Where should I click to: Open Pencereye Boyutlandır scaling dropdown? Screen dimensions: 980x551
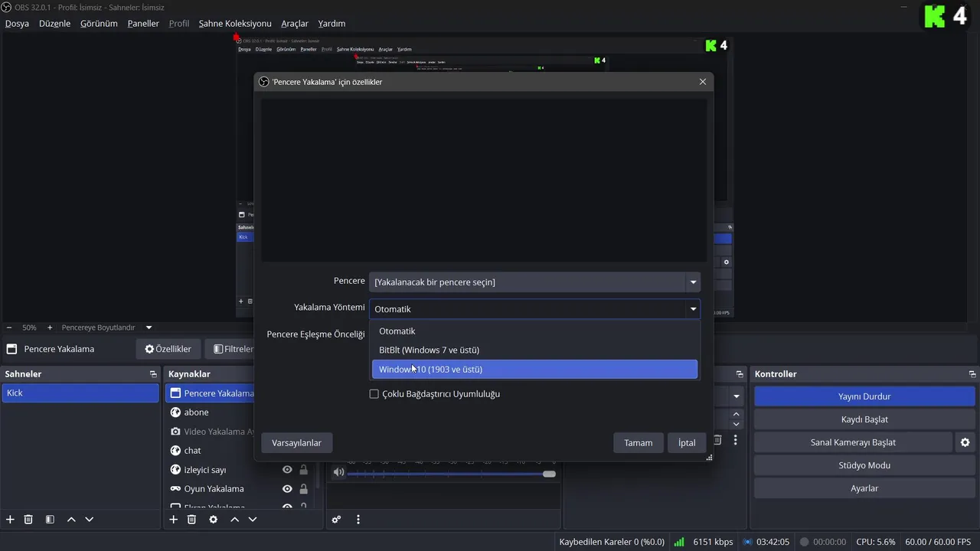click(149, 328)
